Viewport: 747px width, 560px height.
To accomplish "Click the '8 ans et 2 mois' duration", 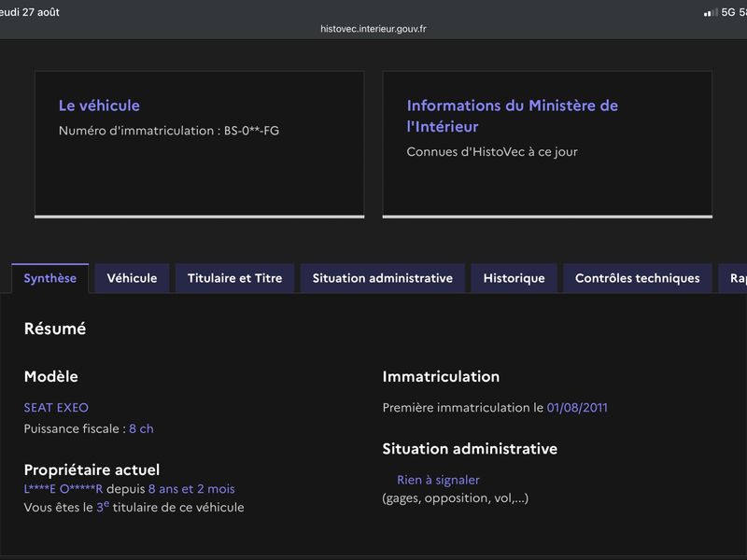I will tap(191, 489).
